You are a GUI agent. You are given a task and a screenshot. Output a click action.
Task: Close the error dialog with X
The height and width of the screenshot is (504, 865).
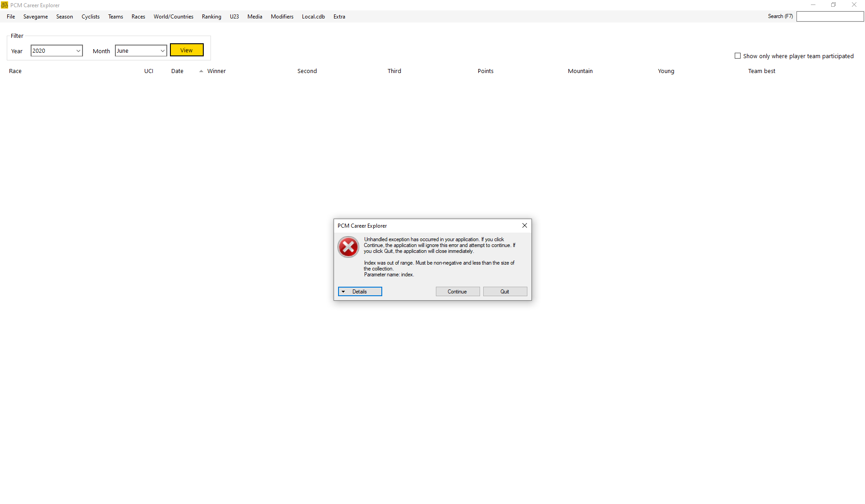pos(524,225)
